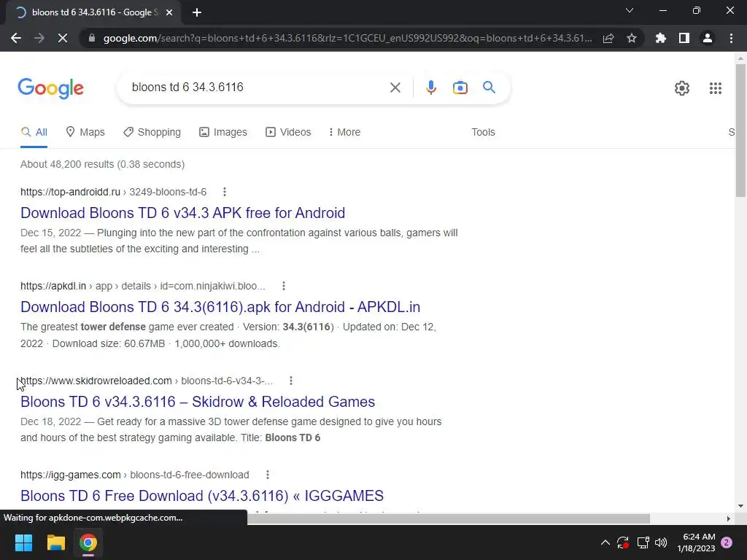Click the vertical scrollbar thumb
This screenshot has height=560, width=747.
tap(740, 130)
